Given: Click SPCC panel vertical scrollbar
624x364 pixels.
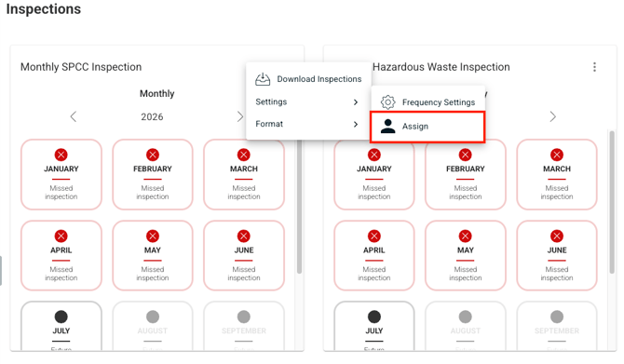Looking at the screenshot, I should (299, 206).
